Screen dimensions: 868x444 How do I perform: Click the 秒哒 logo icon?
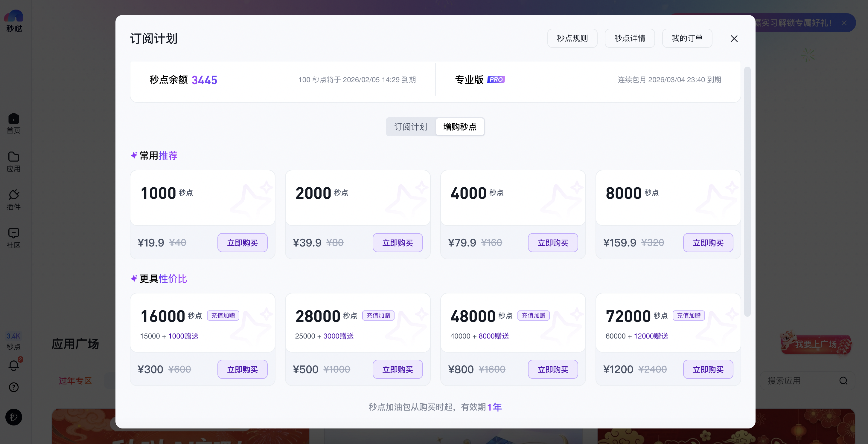click(x=14, y=16)
